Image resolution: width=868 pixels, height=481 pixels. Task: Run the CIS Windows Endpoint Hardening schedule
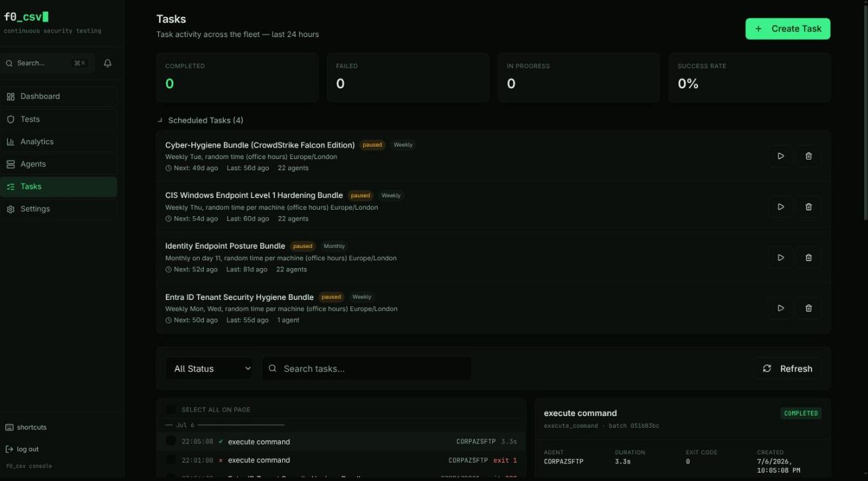[x=780, y=206]
